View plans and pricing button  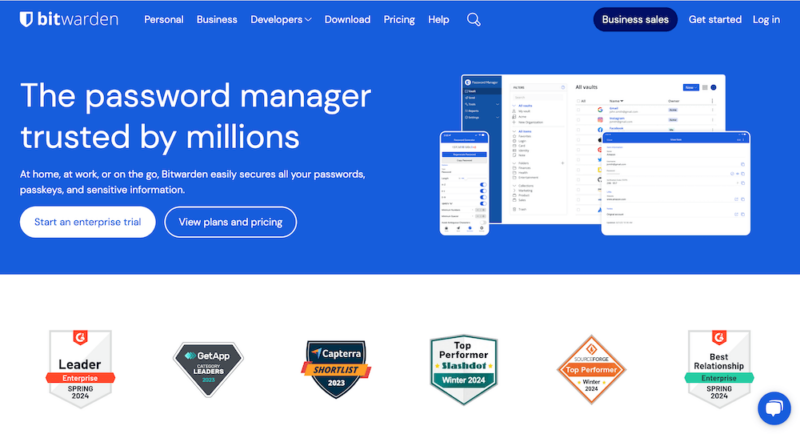(x=231, y=222)
